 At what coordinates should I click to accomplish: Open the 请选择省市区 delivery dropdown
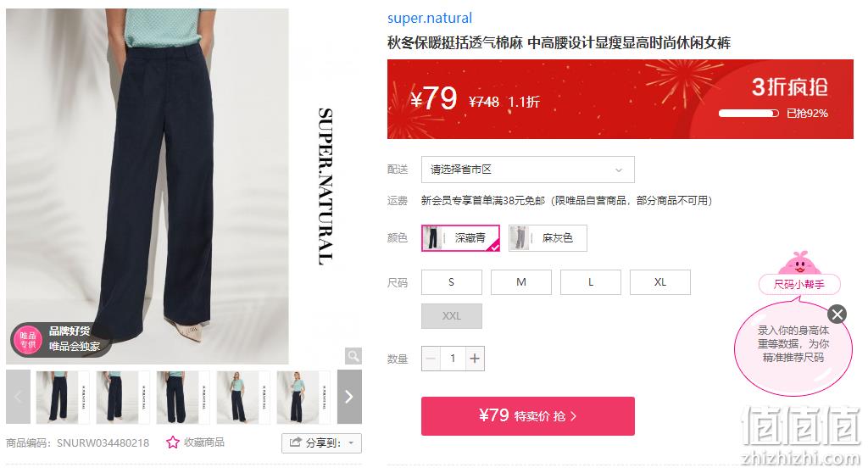coord(527,170)
